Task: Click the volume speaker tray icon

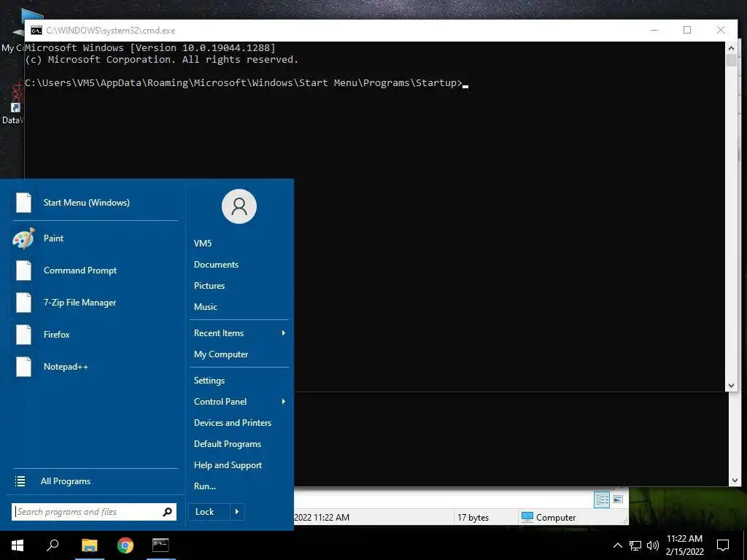Action: tap(653, 545)
